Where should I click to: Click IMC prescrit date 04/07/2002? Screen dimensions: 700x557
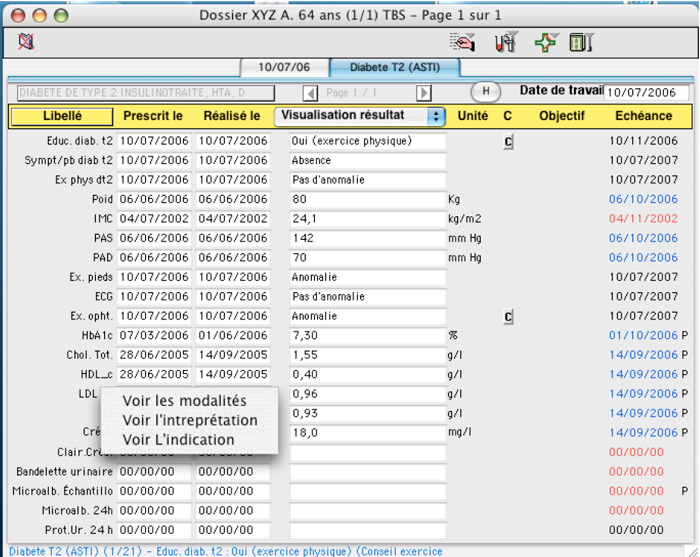154,219
